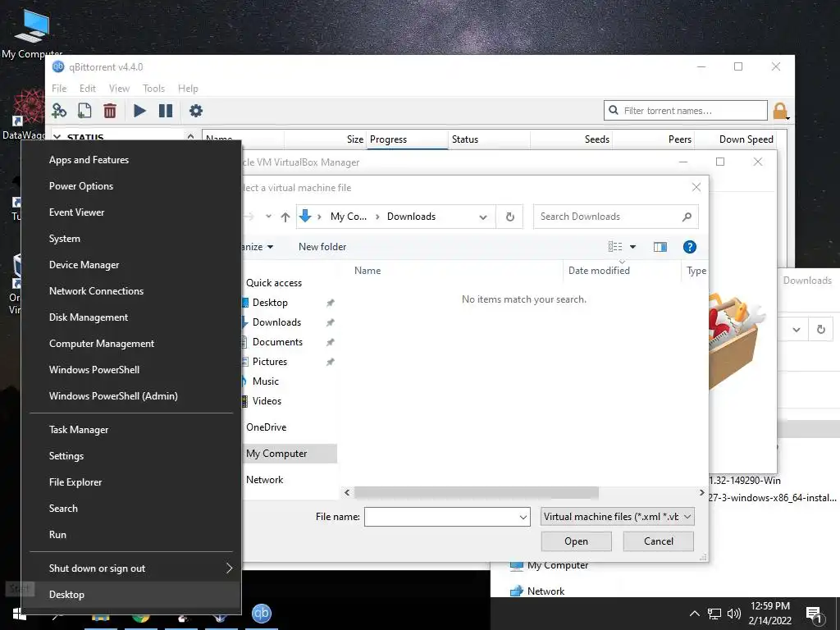Open recent locations dropdown in file dialog
Image resolution: width=840 pixels, height=630 pixels.
tap(268, 217)
